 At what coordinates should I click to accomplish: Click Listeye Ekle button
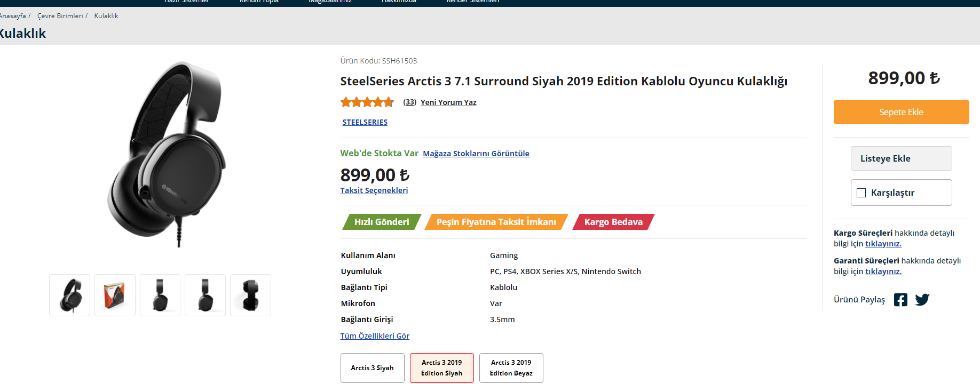tap(901, 158)
